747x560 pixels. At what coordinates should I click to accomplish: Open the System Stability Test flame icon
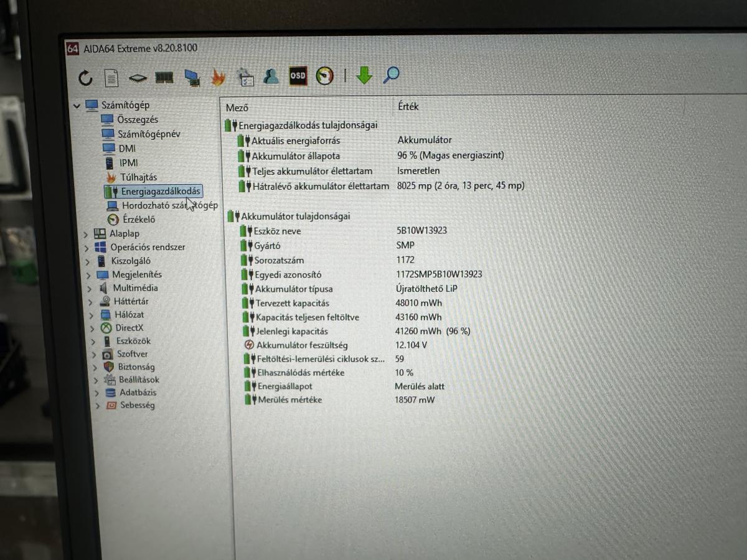pos(217,76)
